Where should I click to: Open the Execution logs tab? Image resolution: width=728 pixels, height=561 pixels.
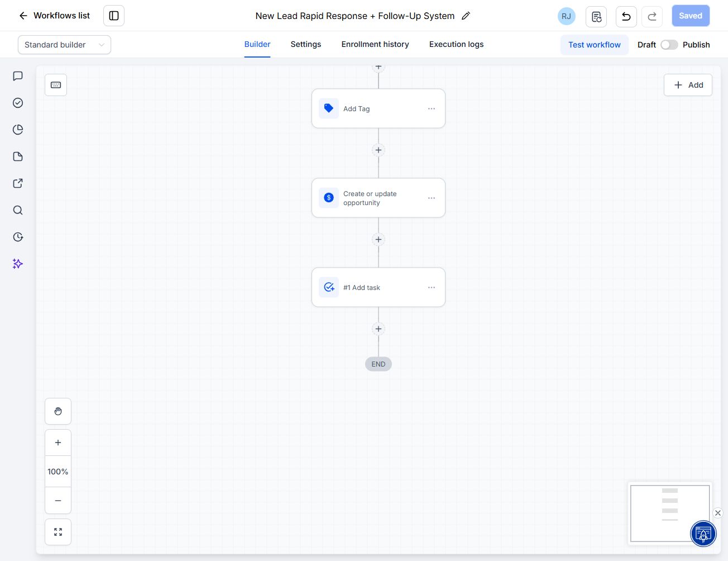click(457, 45)
